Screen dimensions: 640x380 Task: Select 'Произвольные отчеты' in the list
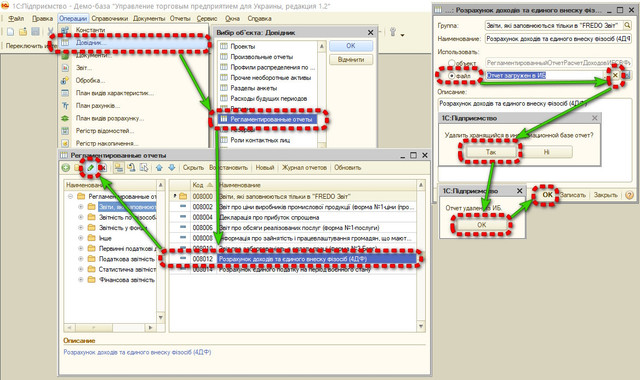point(262,57)
